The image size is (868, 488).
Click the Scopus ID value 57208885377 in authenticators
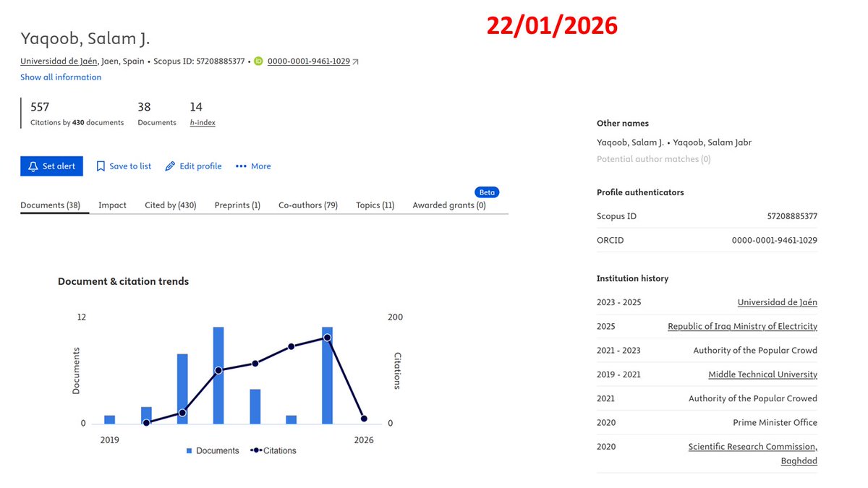(792, 216)
